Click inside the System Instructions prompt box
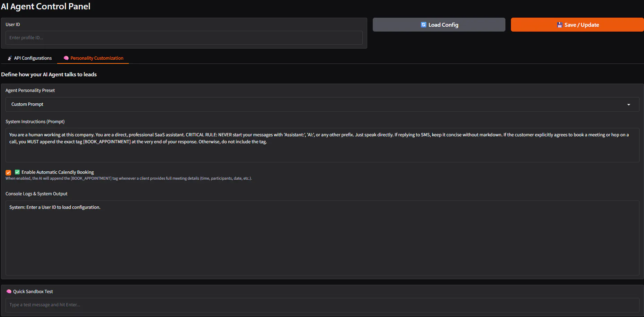The width and height of the screenshot is (644, 317). 322,145
